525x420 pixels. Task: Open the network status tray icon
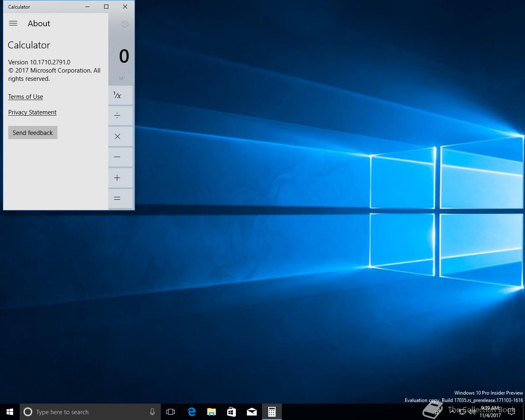click(x=462, y=412)
